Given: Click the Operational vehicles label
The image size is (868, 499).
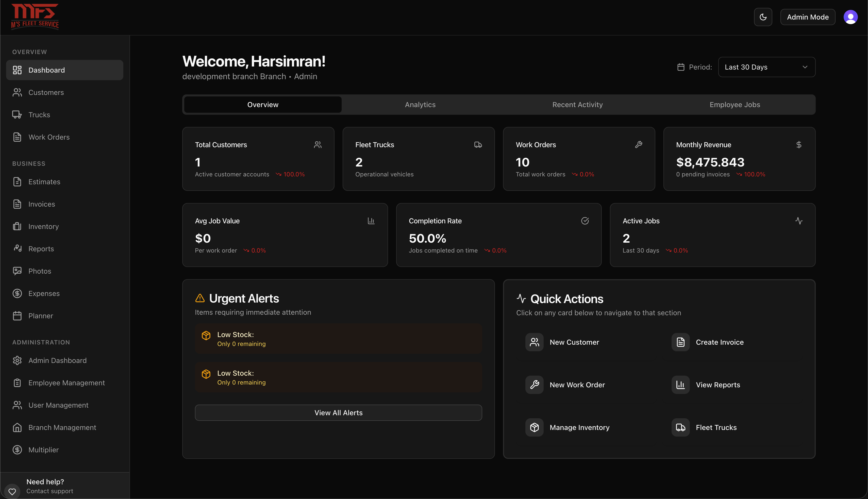Looking at the screenshot, I should click(x=384, y=174).
